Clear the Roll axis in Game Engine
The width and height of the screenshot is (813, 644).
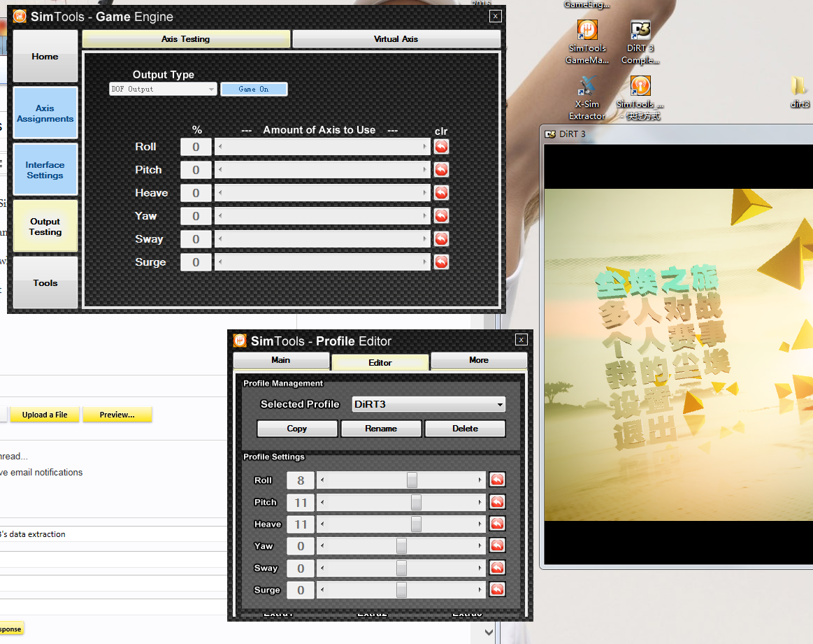(441, 147)
